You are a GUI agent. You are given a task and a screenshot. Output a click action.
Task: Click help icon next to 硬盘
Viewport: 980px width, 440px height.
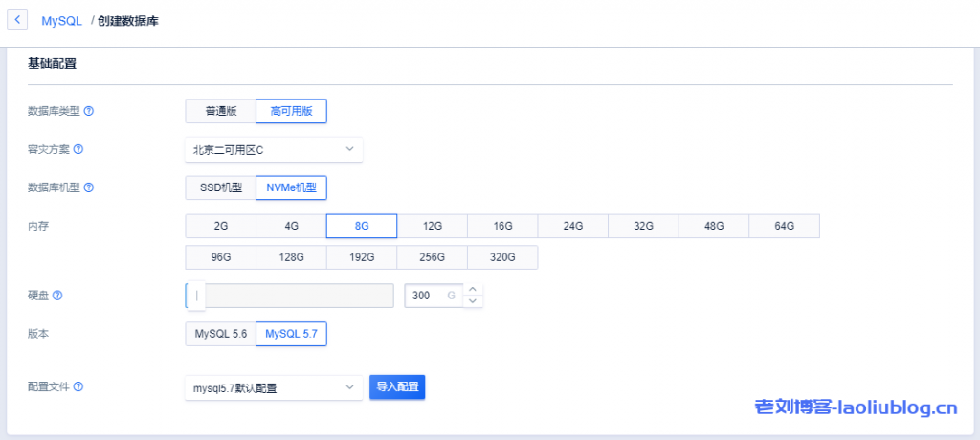[x=57, y=296]
